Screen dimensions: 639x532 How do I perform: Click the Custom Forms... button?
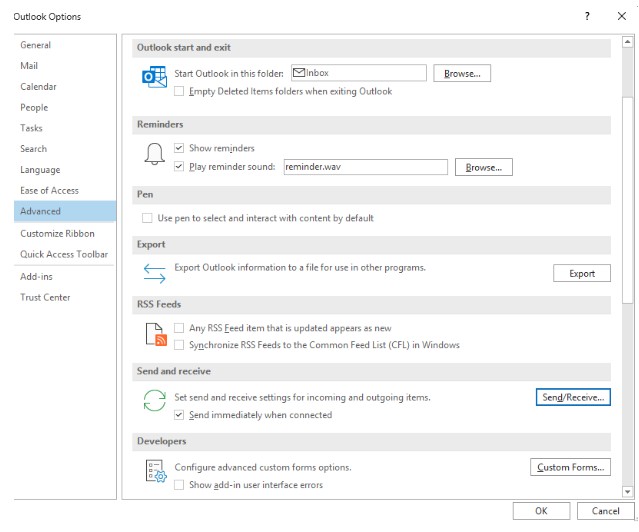tap(570, 467)
